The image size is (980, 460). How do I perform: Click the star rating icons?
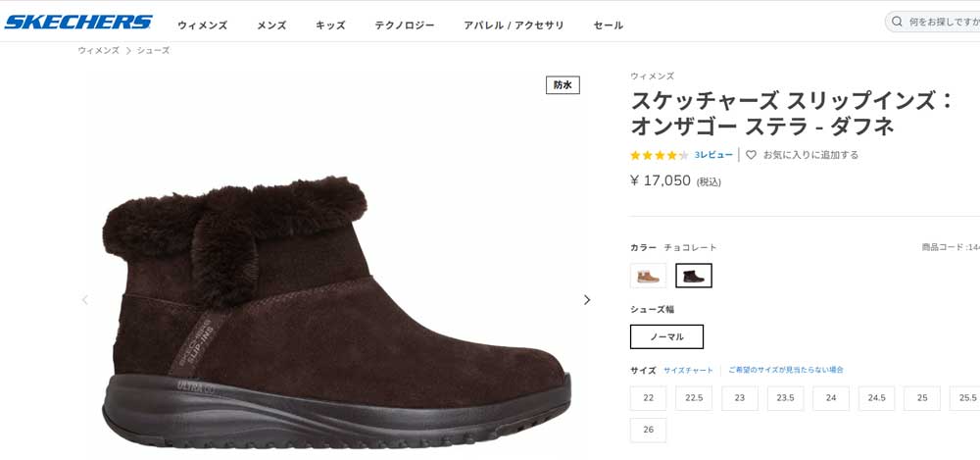(659, 155)
